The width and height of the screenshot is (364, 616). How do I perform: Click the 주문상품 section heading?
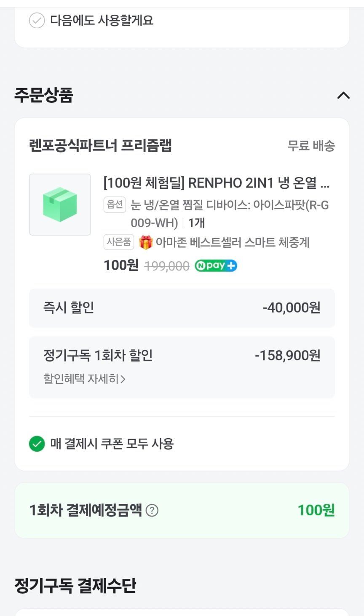(x=44, y=95)
